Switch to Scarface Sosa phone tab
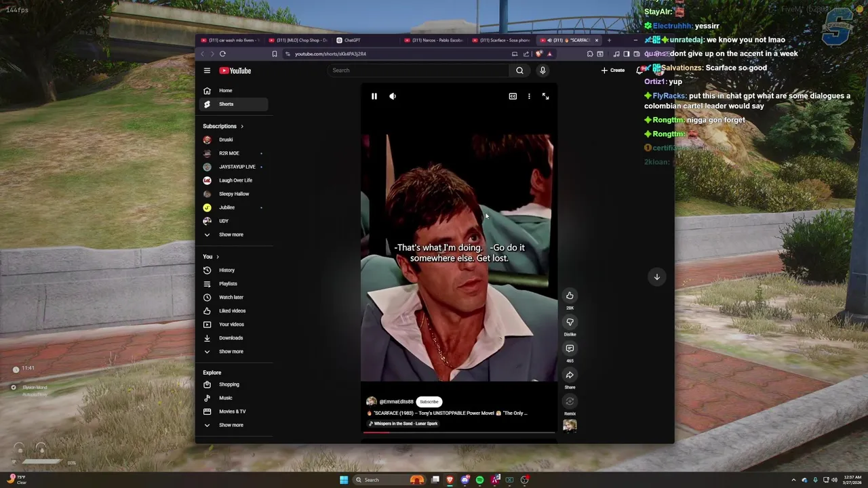868x488 pixels. click(x=502, y=40)
